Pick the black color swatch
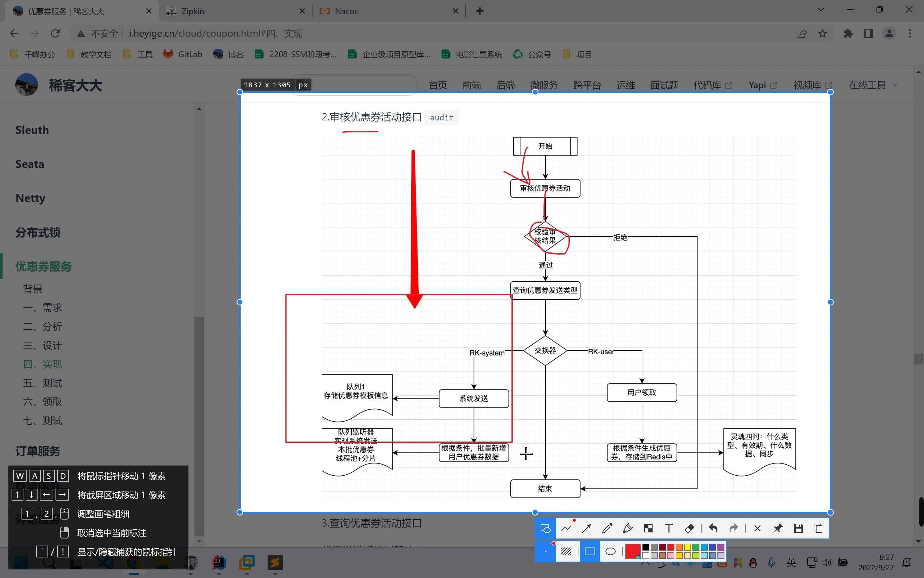The height and width of the screenshot is (578, 924). [646, 547]
